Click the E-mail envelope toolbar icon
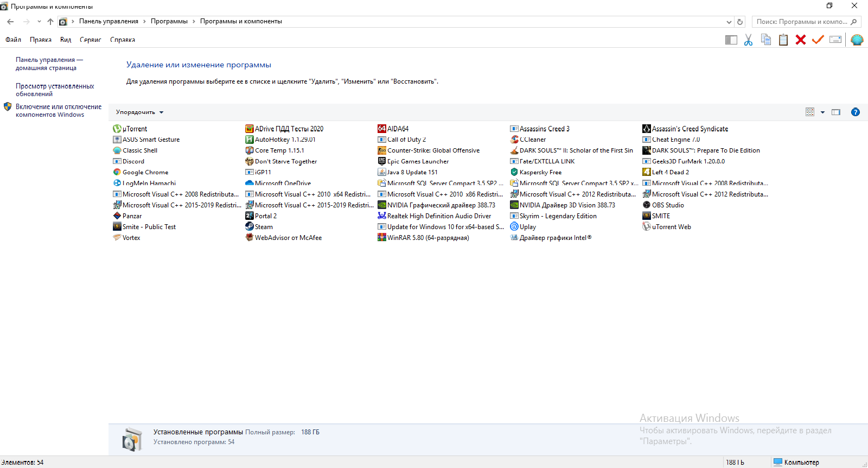The width and height of the screenshot is (868, 468). (835, 40)
